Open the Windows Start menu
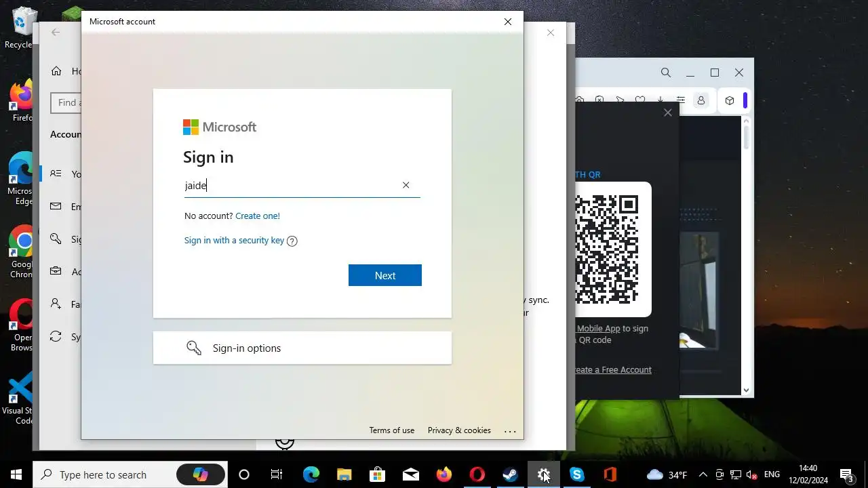Viewport: 868px width, 488px height. 16,474
